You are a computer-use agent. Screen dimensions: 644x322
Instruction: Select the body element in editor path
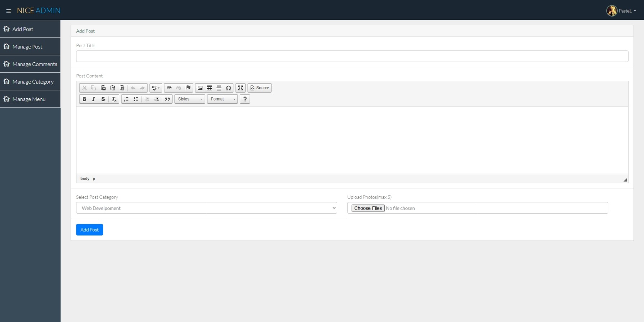(85, 179)
